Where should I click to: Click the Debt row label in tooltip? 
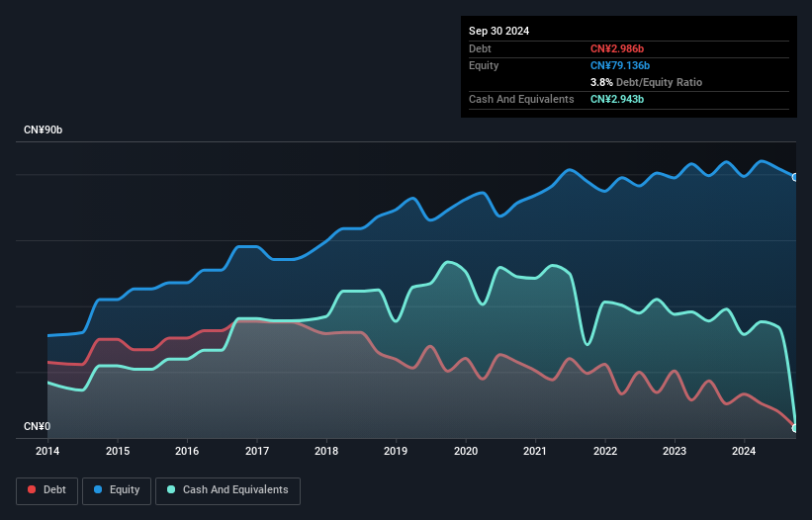click(480, 48)
